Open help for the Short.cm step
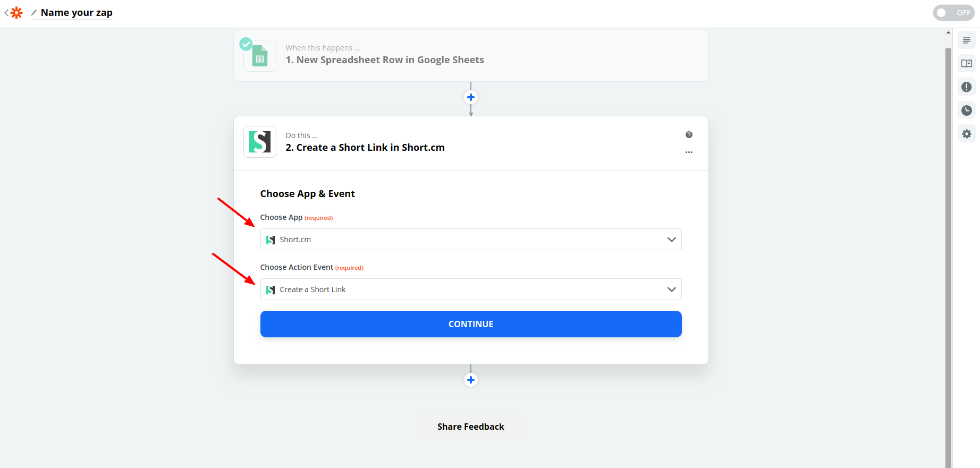Screen dimensions: 980x468 [x=689, y=135]
